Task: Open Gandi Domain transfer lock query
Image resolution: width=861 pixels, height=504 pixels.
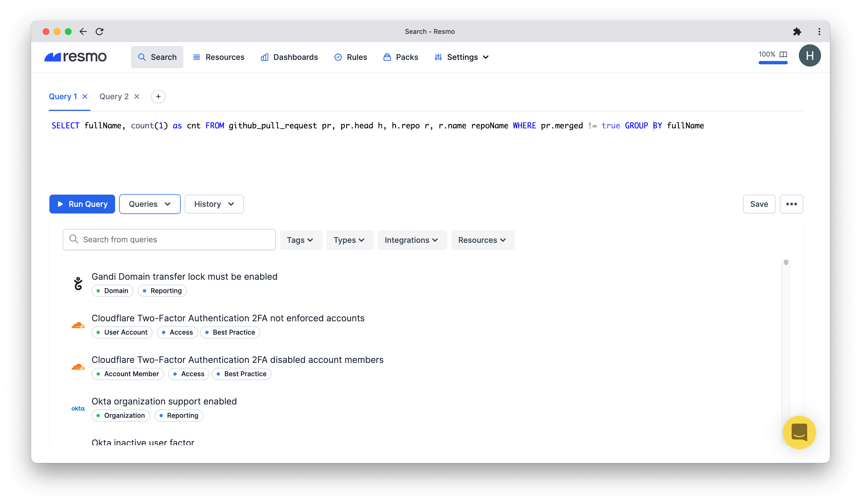Action: point(184,277)
